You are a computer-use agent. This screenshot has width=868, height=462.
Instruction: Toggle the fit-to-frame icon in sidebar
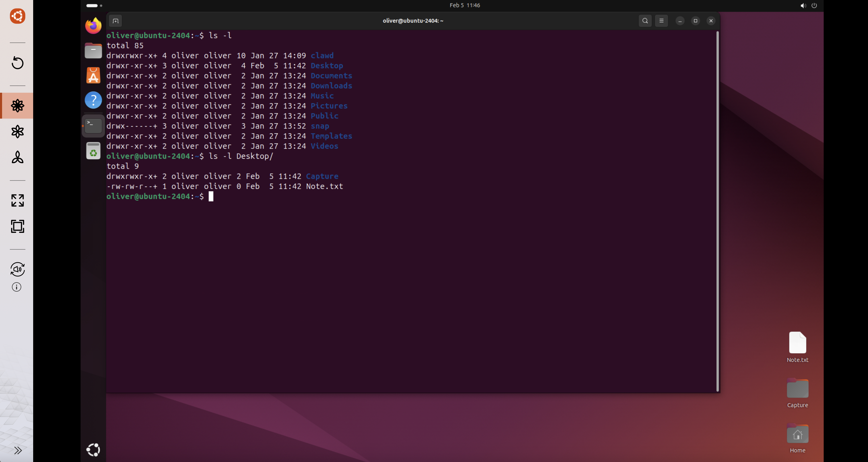[18, 226]
